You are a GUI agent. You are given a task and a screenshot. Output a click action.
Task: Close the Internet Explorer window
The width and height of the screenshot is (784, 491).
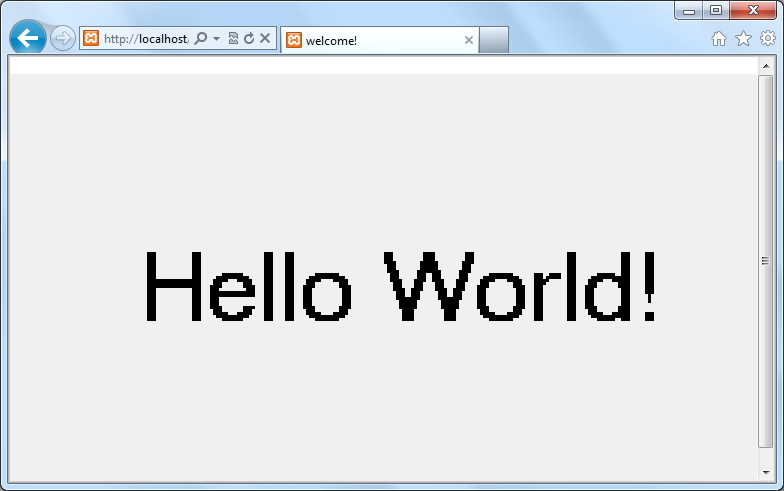pos(754,10)
